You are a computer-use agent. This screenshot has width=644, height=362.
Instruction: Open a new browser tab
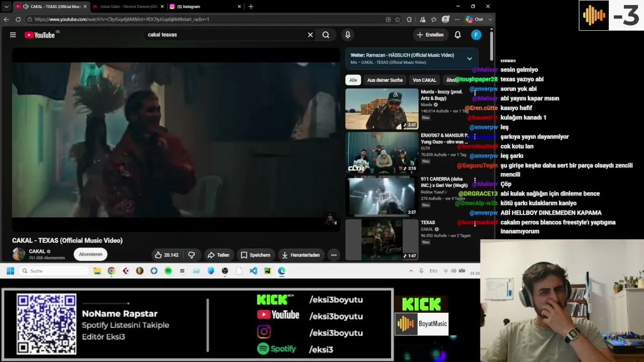click(251, 7)
